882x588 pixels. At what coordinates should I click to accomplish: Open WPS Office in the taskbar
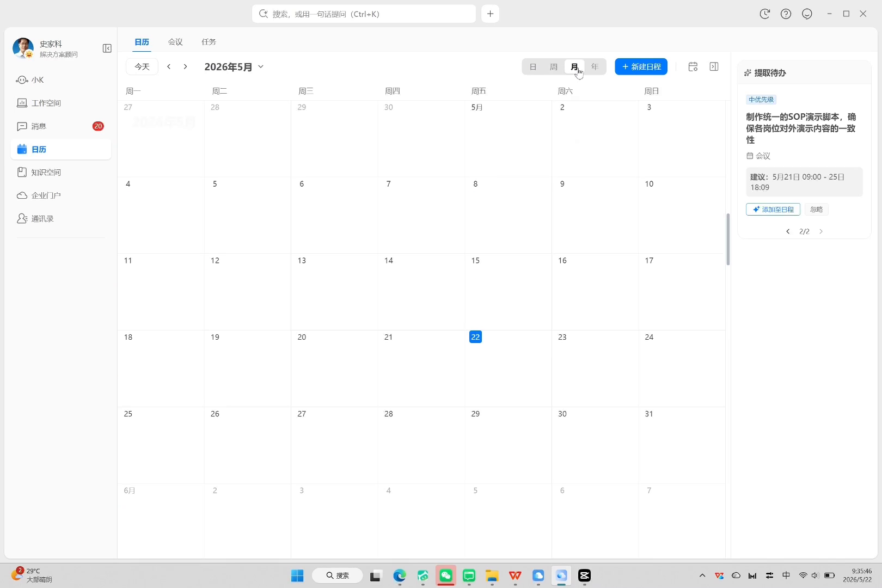tap(515, 575)
